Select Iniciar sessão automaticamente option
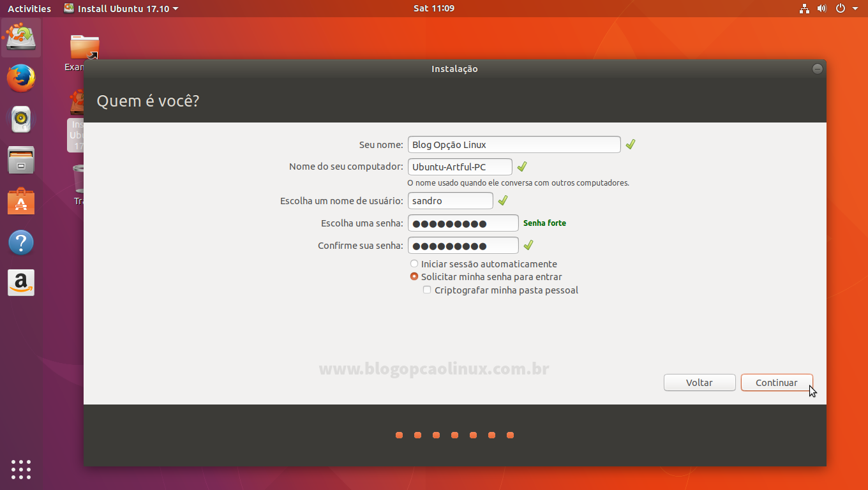This screenshot has width=868, height=490. [484, 264]
